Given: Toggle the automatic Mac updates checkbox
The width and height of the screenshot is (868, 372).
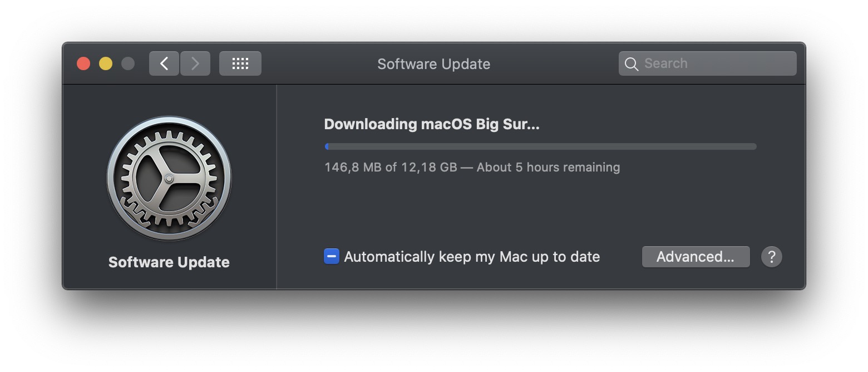Looking at the screenshot, I should coord(332,257).
